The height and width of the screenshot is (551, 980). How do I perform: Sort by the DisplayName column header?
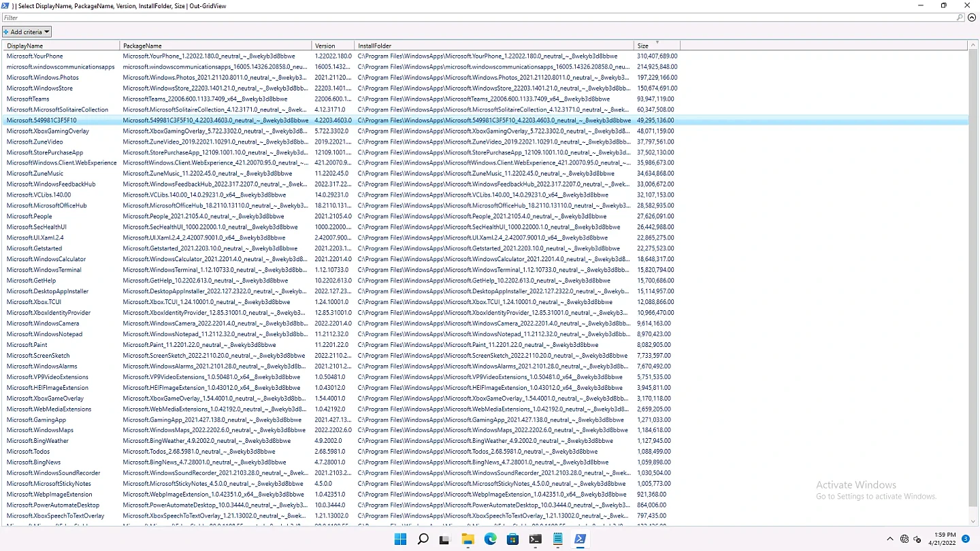point(61,46)
